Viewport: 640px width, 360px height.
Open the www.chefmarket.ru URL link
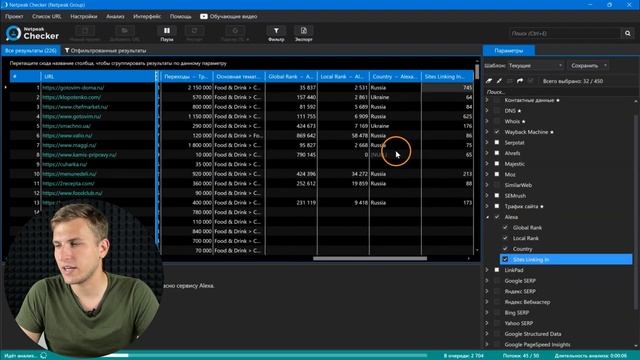point(75,107)
